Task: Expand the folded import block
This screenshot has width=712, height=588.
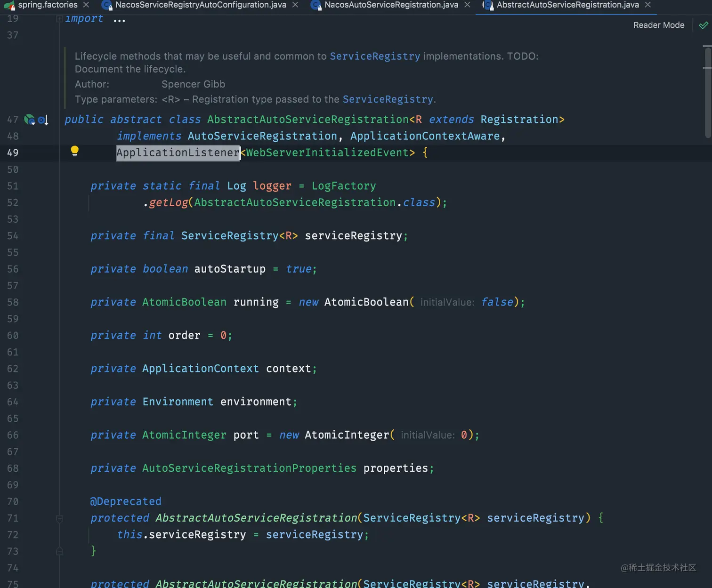Action: 59,19
